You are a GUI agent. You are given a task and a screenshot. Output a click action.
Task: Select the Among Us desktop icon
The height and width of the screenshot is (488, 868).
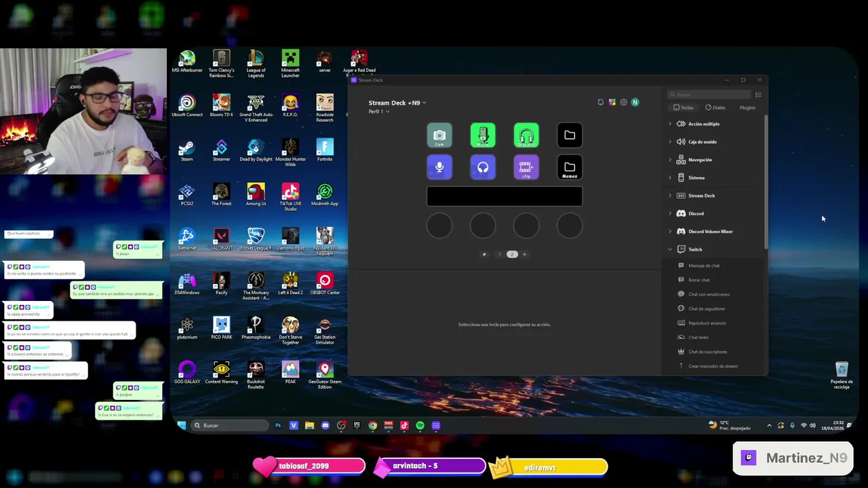click(256, 195)
